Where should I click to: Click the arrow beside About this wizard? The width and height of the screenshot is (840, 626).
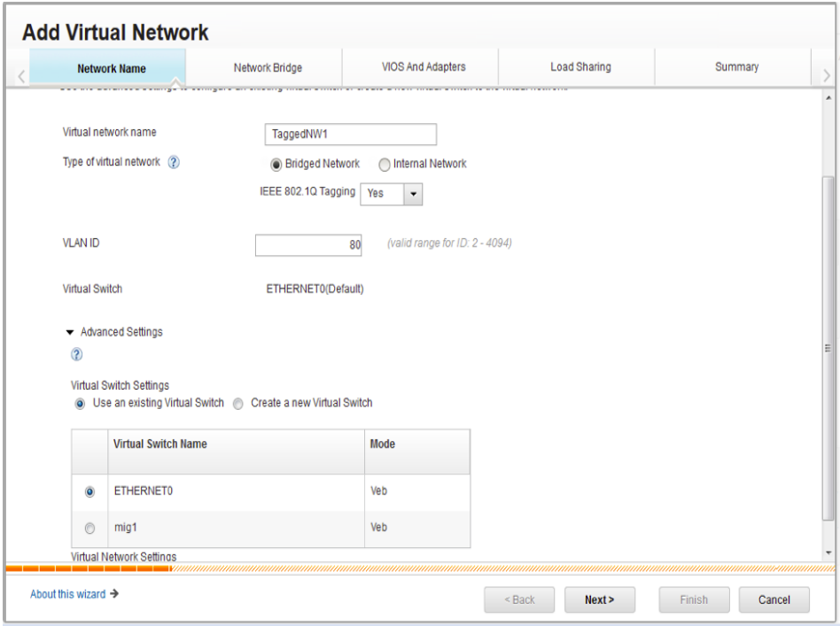(114, 593)
